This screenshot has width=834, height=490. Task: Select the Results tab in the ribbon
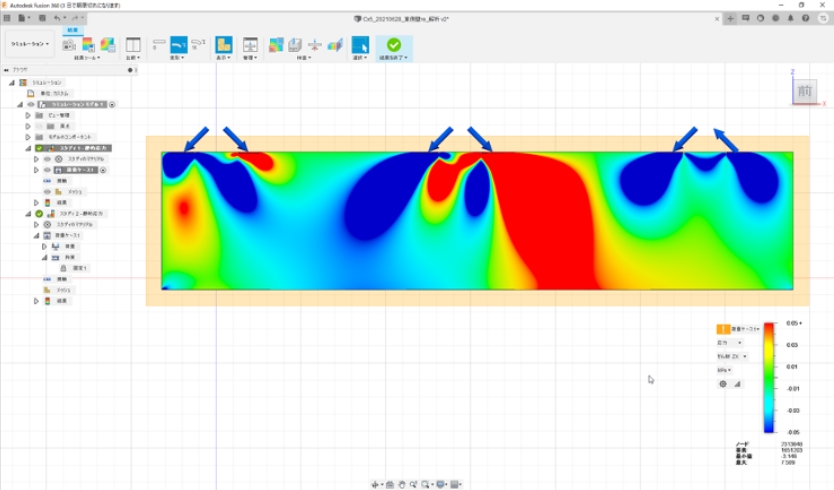coord(71,30)
